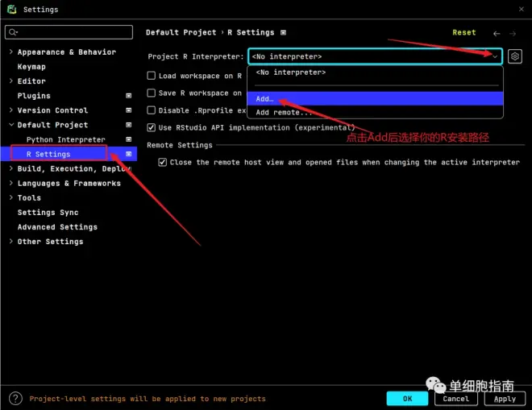
Task: Click the gear icon beside interpreter dropdown
Action: tap(515, 56)
